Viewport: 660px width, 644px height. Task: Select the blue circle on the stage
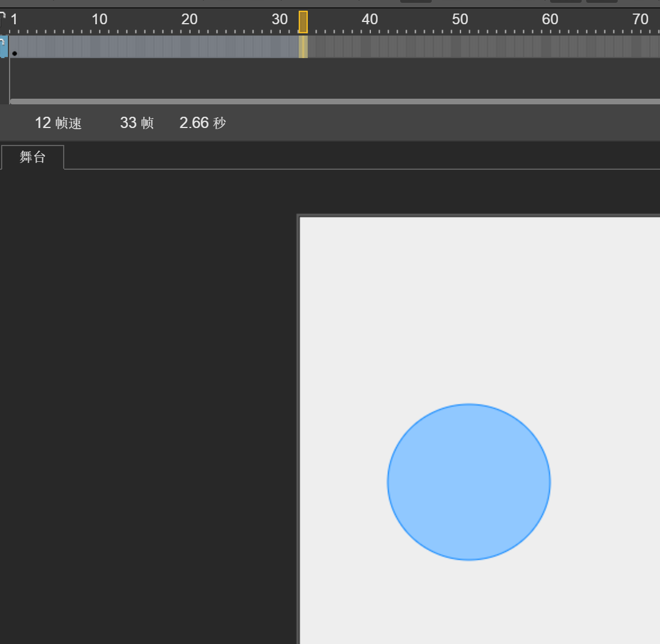[x=468, y=482]
